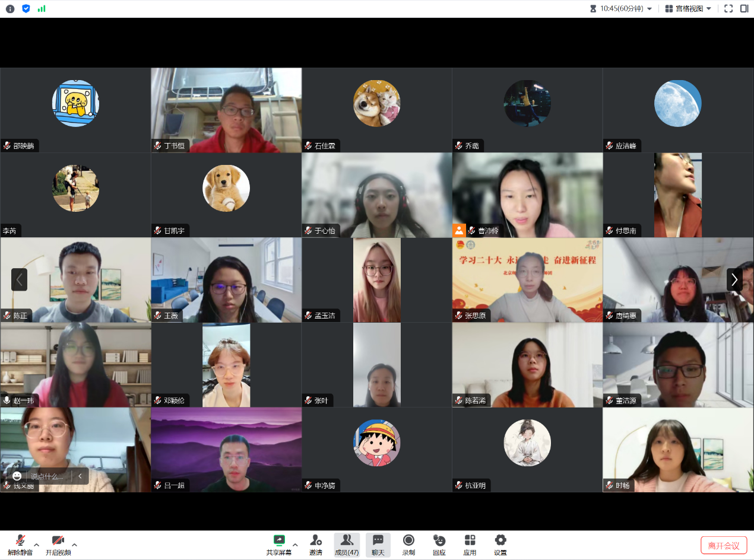
Task: Enter fullscreen mode from top bar
Action: (728, 9)
